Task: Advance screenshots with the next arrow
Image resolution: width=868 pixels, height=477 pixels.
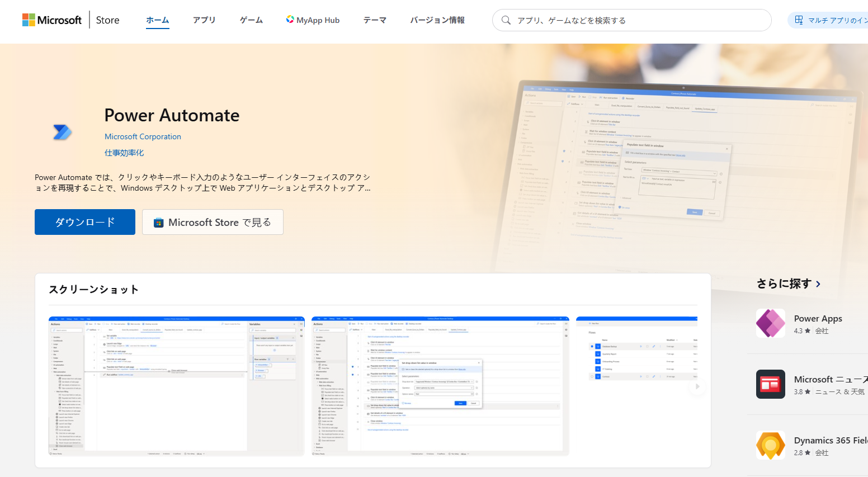Action: tap(697, 386)
